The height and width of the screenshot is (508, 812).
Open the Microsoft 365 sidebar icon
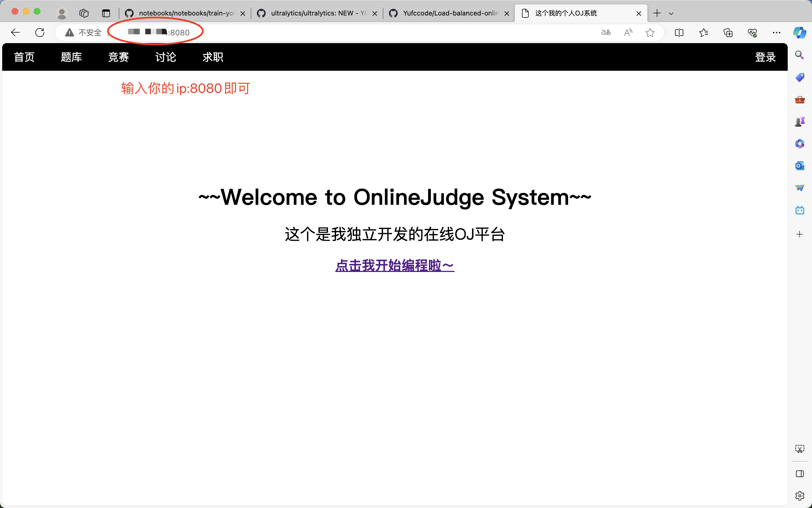800,144
